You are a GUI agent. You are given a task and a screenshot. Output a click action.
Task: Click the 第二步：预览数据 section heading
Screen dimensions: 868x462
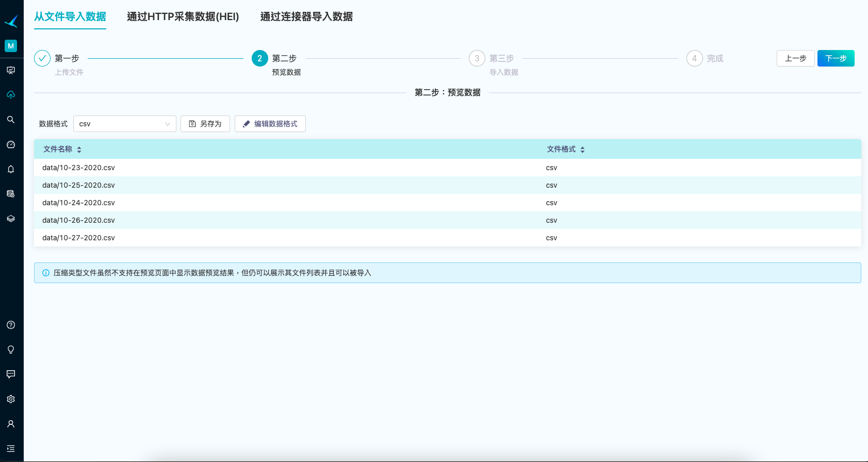448,92
